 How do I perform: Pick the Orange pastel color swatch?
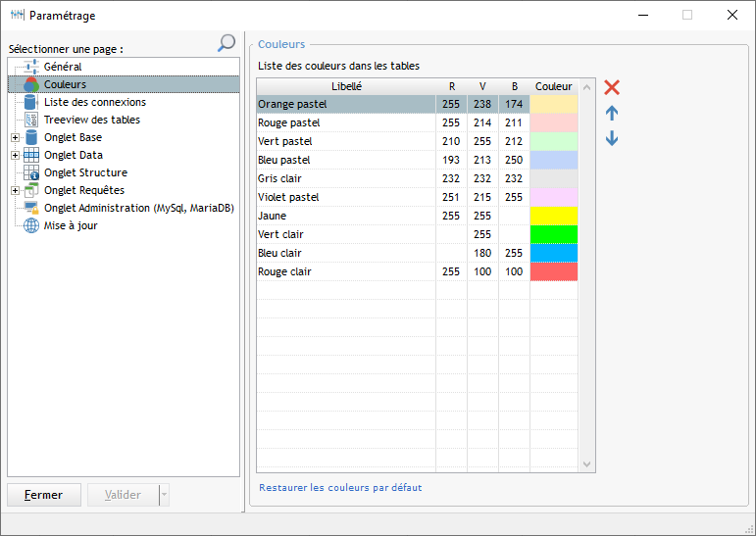coord(553,104)
